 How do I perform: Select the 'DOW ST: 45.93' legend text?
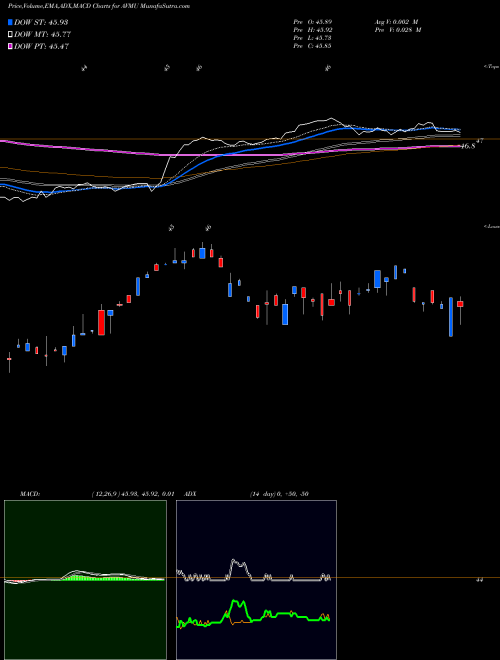pos(41,22)
